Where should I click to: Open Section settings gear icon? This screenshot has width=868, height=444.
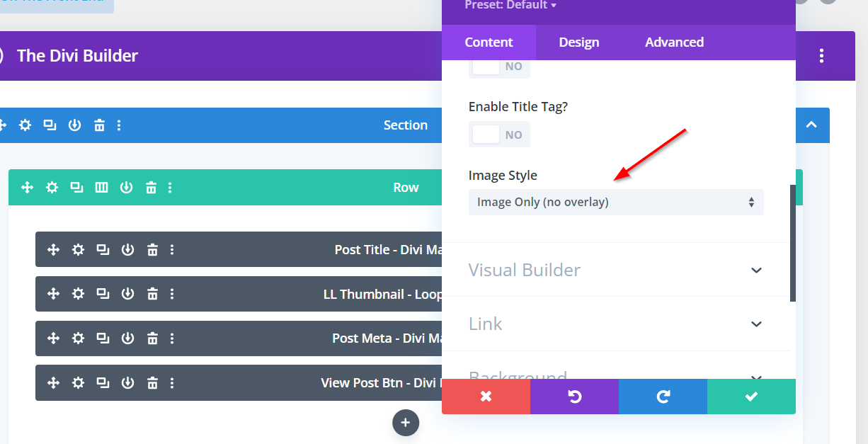coord(25,125)
